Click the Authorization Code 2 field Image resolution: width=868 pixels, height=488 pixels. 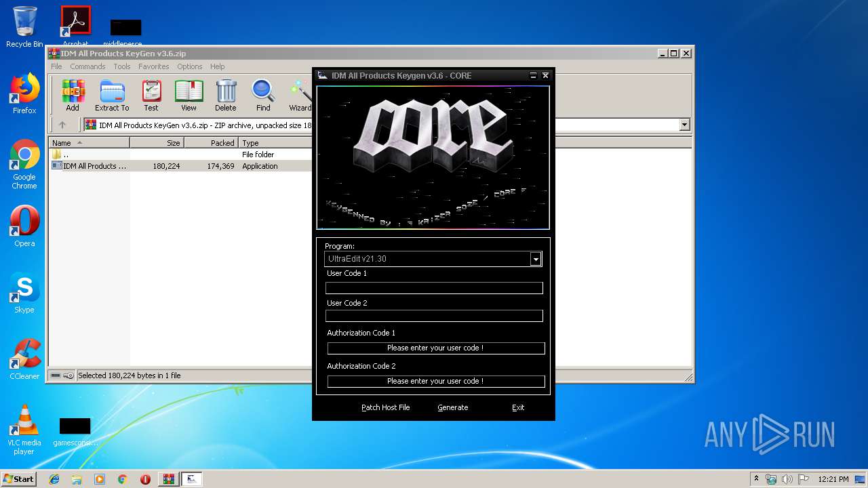(x=436, y=382)
